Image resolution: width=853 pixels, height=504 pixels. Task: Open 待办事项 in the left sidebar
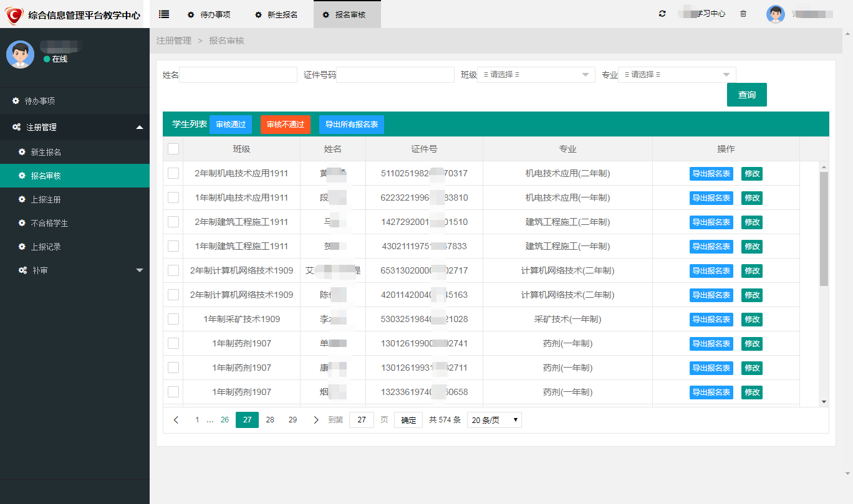(x=40, y=101)
